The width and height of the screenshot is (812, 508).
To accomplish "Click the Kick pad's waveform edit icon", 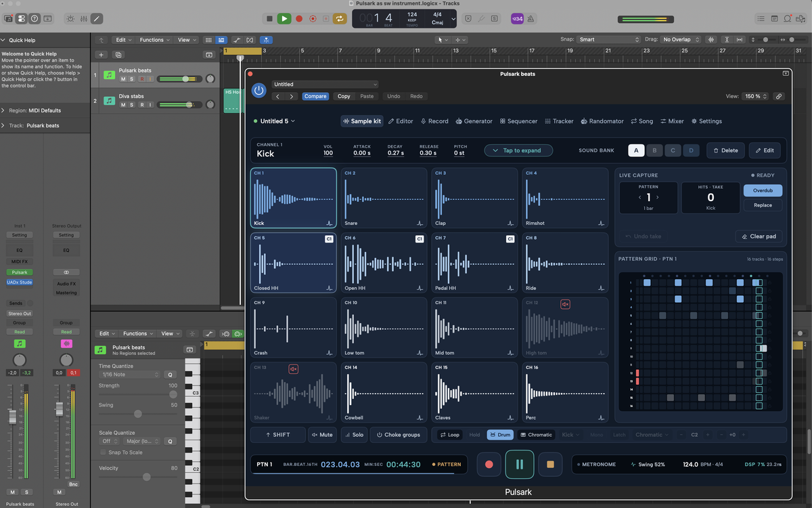I will [329, 223].
